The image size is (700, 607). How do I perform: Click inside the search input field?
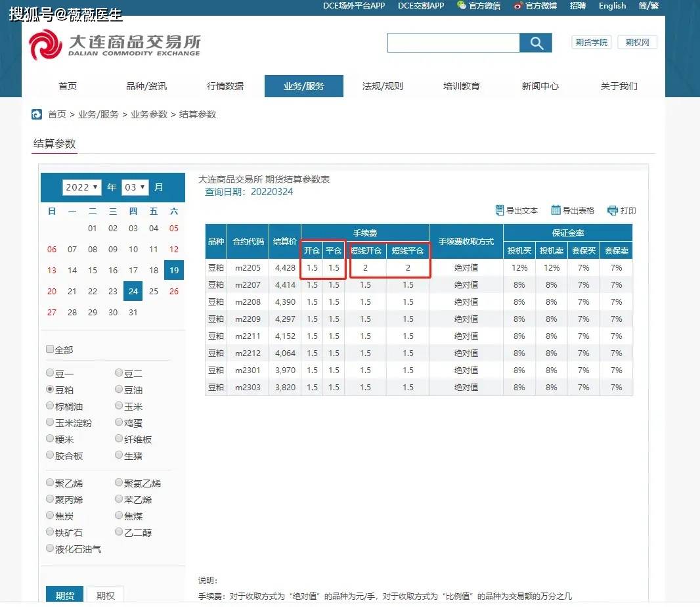pyautogui.click(x=453, y=42)
